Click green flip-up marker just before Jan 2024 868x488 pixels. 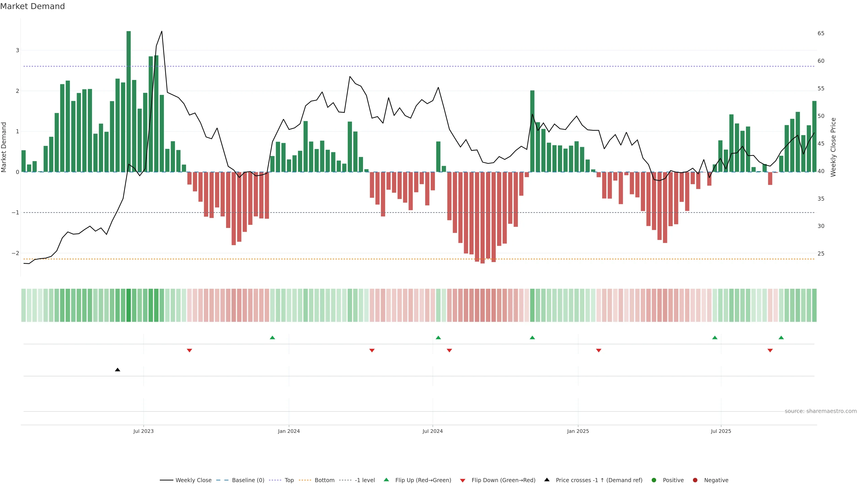coord(272,338)
